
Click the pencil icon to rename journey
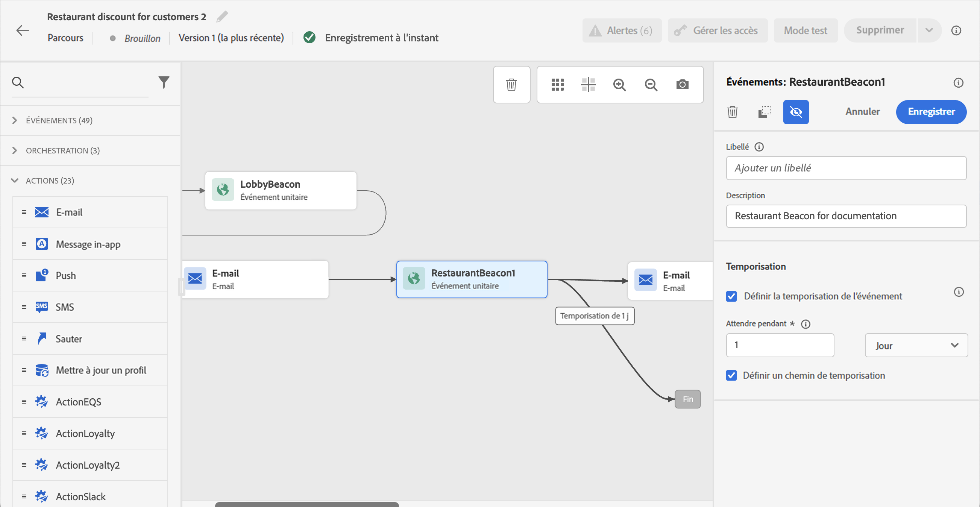click(x=222, y=17)
